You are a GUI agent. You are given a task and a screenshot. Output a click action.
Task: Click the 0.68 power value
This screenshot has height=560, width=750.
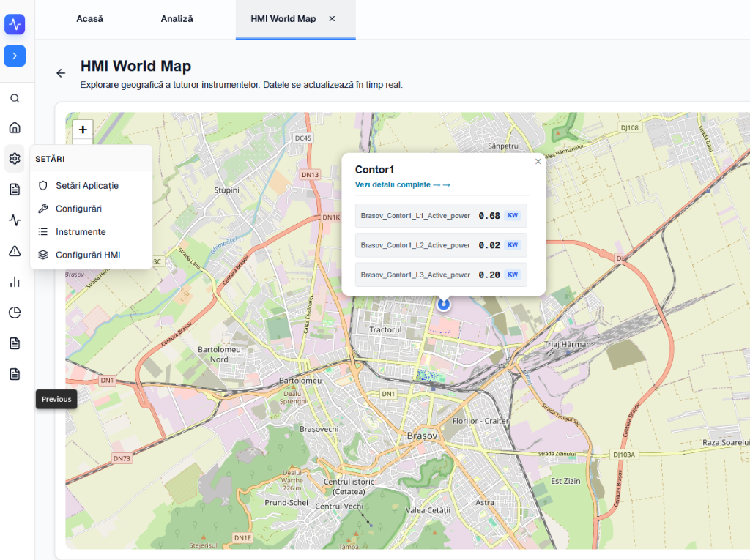pos(489,216)
